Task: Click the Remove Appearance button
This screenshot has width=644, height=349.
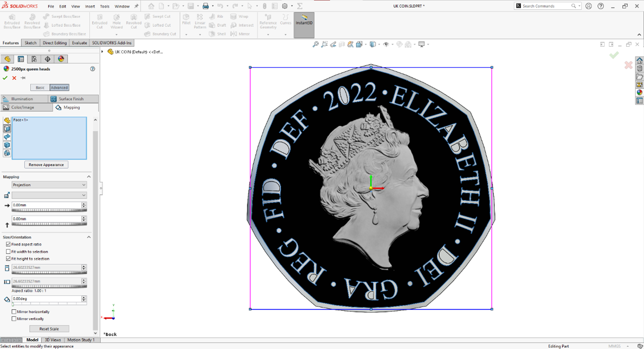Action: (x=46, y=165)
